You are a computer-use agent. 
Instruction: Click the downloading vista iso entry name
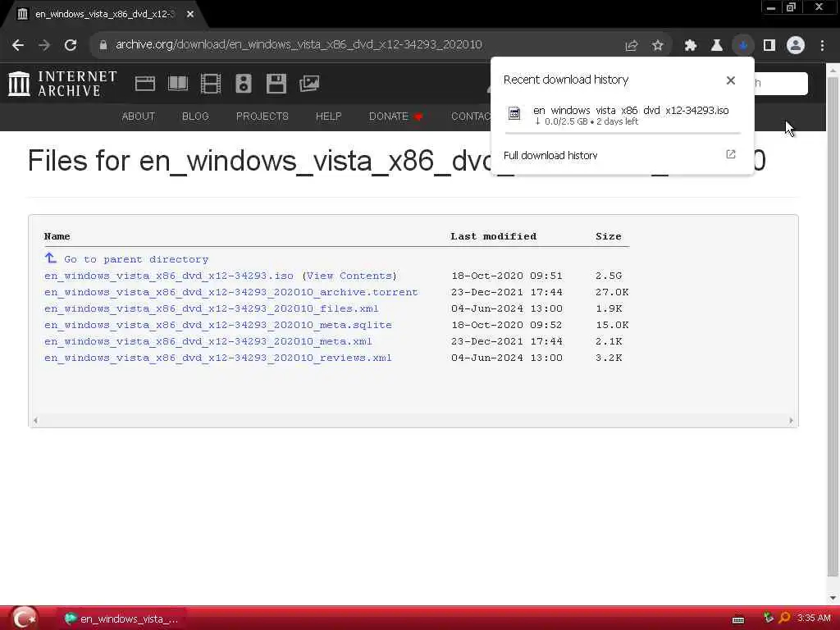[631, 111]
